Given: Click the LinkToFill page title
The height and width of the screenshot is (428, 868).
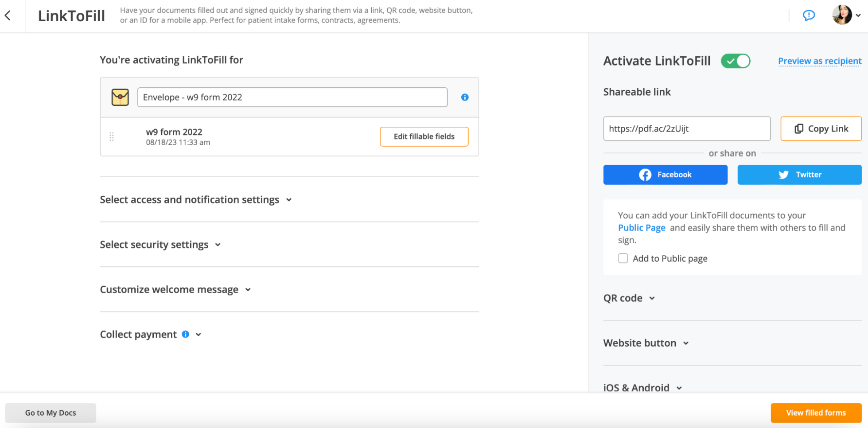Looking at the screenshot, I should 71,16.
